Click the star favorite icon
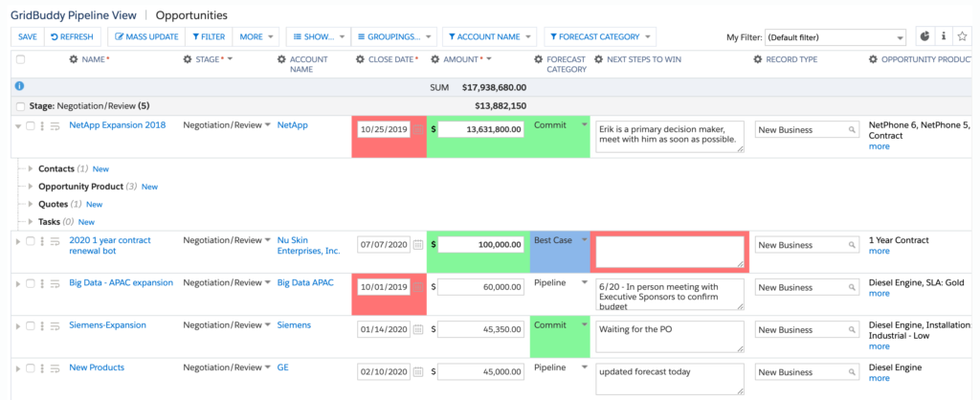Image resolution: width=980 pixels, height=400 pixels. [962, 36]
